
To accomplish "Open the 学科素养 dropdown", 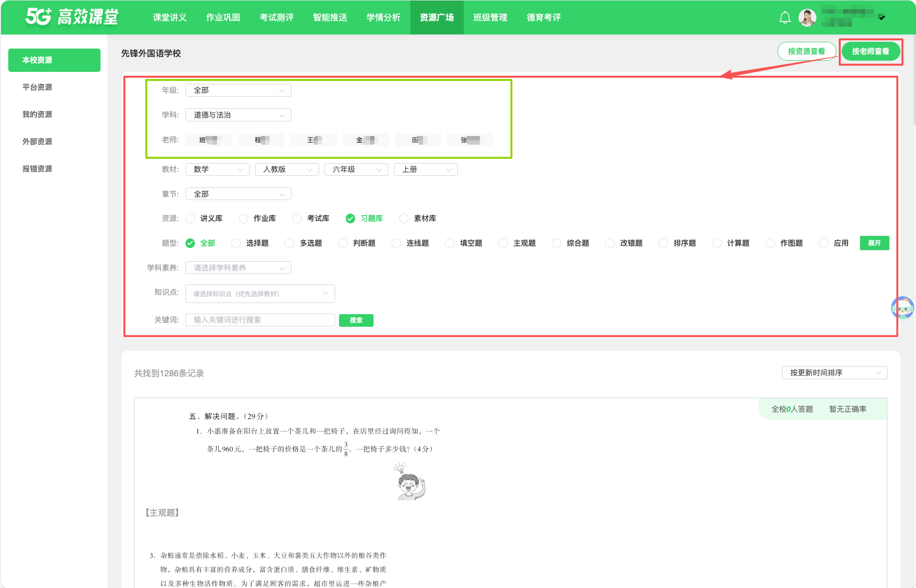I will [238, 268].
